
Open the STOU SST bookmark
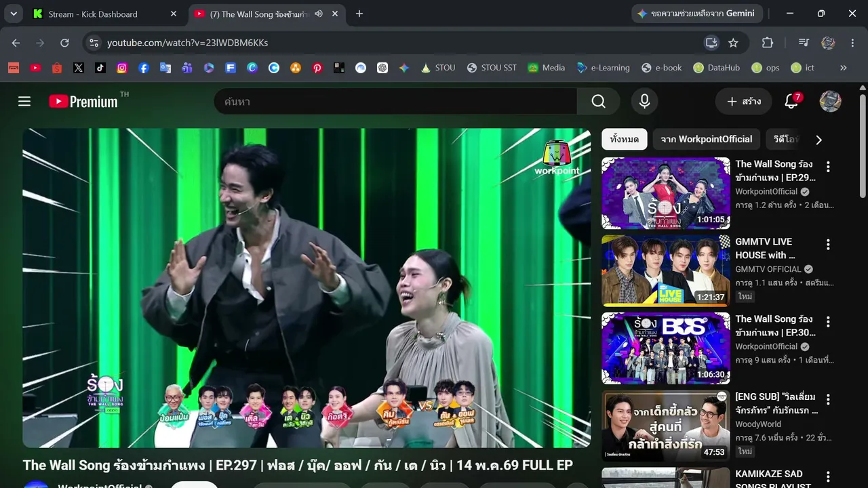(x=492, y=68)
